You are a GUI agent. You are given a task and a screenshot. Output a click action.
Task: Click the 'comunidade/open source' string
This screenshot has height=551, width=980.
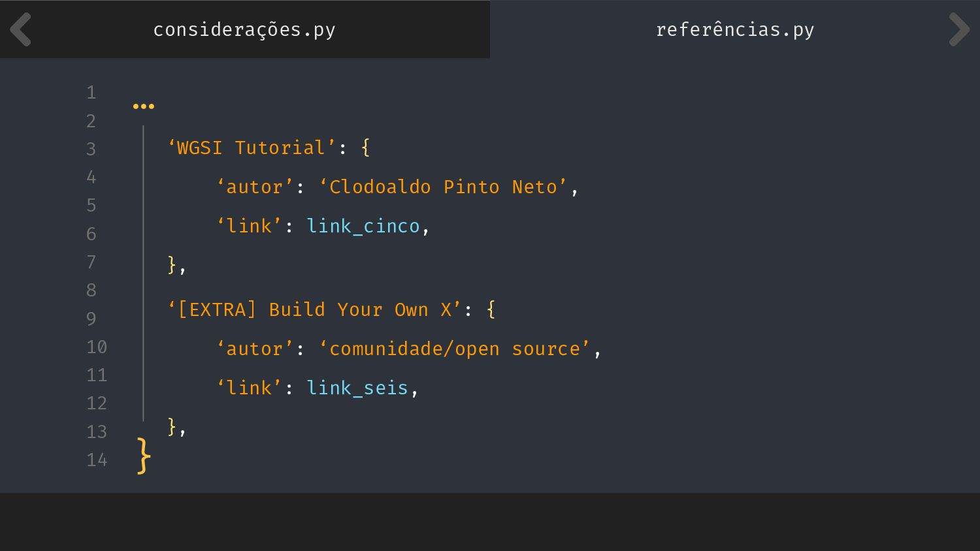(454, 349)
